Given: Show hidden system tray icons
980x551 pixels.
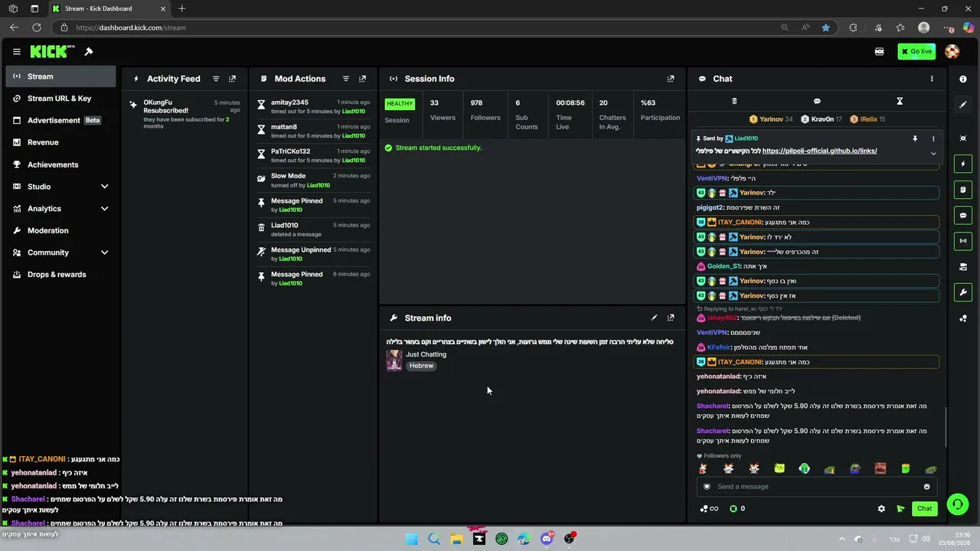Looking at the screenshot, I should (x=842, y=540).
